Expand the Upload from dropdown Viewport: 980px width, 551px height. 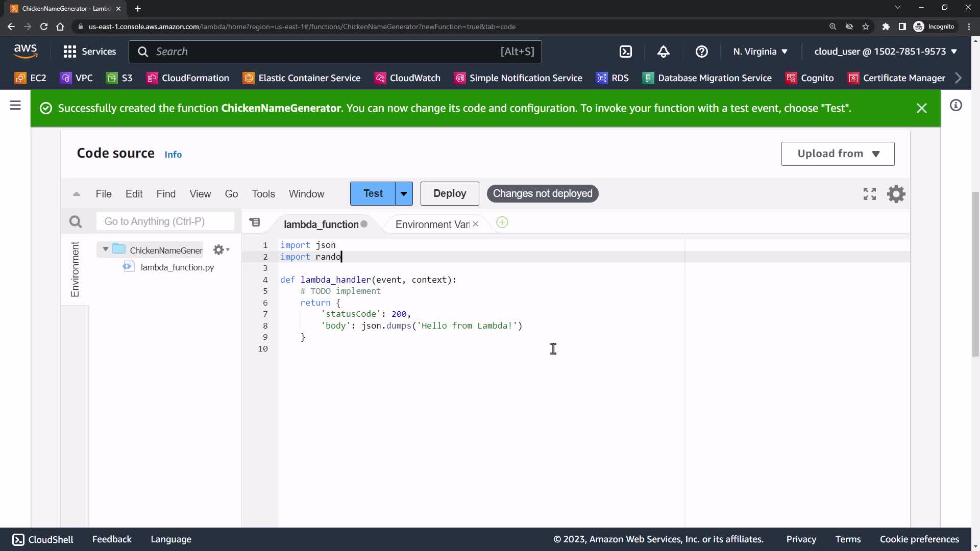point(838,154)
